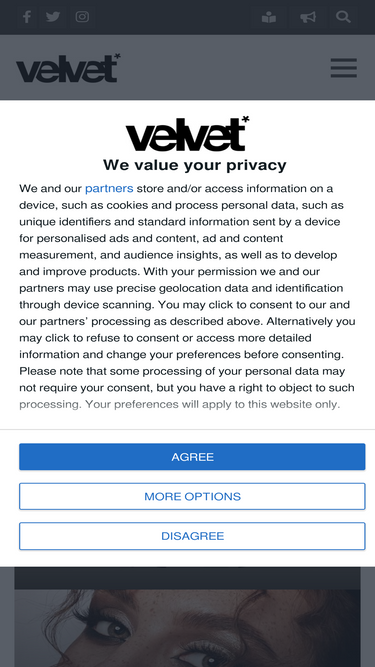Open the Twitter bird icon
This screenshot has height=667, width=375.
coord(53,17)
